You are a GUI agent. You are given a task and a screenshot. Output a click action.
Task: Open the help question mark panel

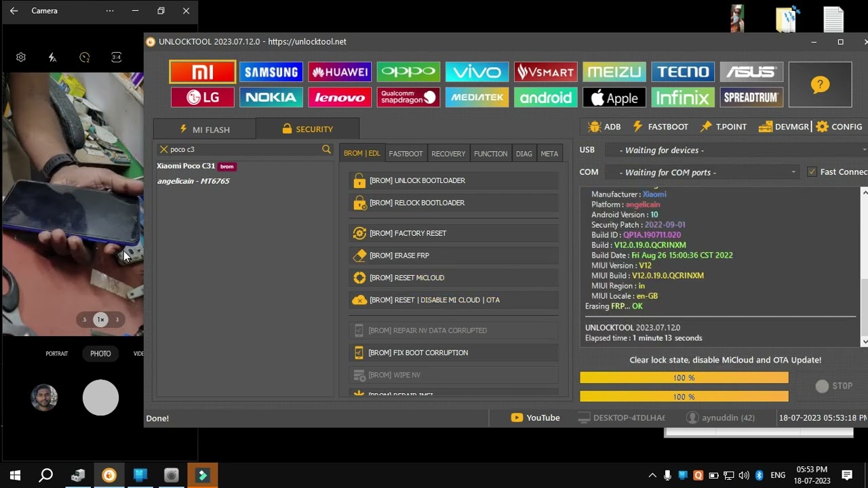[x=820, y=85]
